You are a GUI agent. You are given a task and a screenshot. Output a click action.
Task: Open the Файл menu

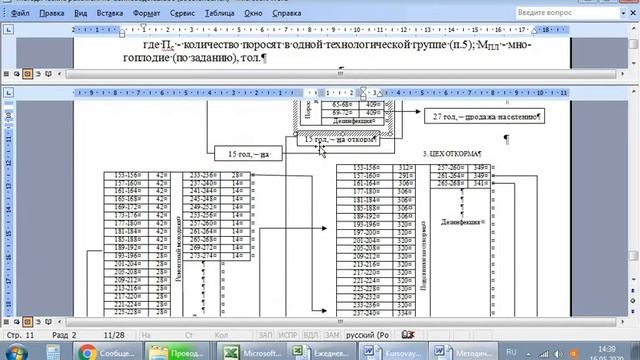click(20, 13)
